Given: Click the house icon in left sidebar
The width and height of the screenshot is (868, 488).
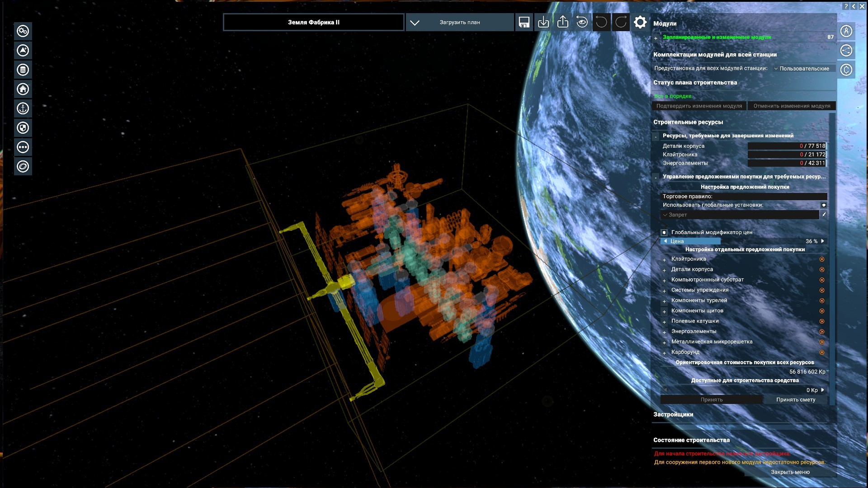Looking at the screenshot, I should coord(23,89).
